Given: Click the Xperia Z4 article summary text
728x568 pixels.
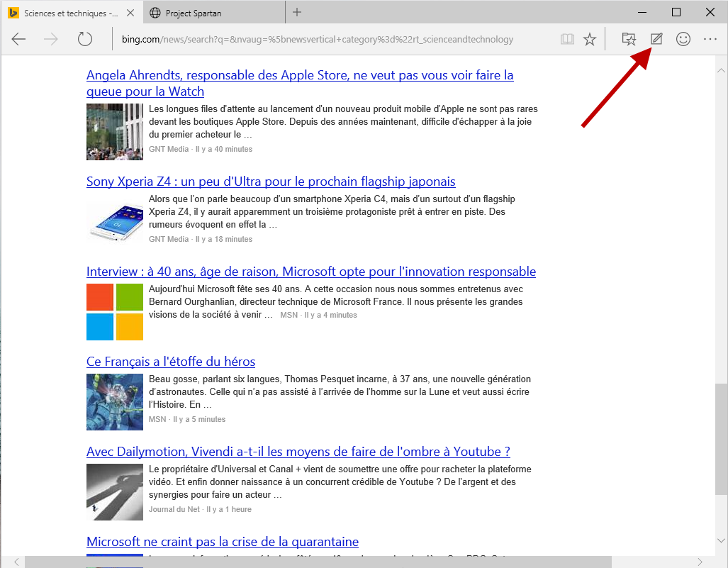Looking at the screenshot, I should (332, 212).
